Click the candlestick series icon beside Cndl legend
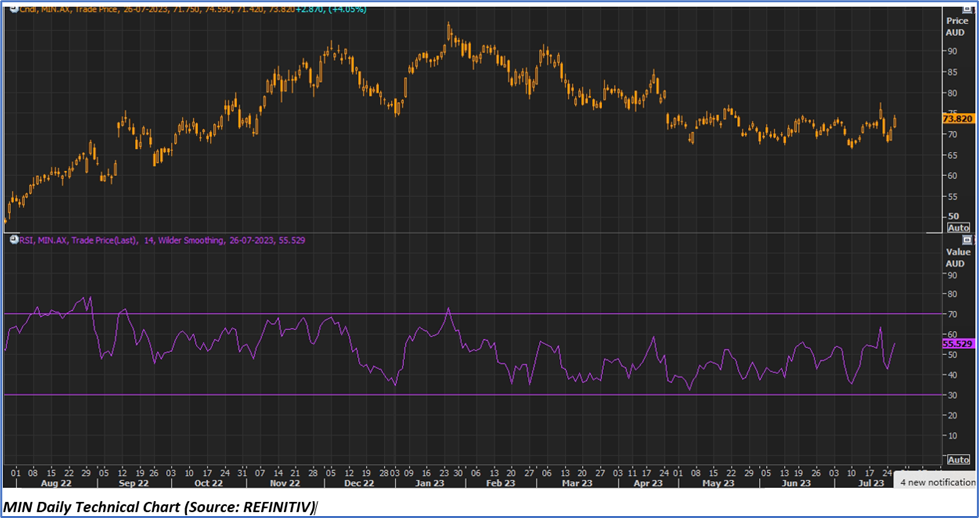979x518 pixels. pos(12,9)
